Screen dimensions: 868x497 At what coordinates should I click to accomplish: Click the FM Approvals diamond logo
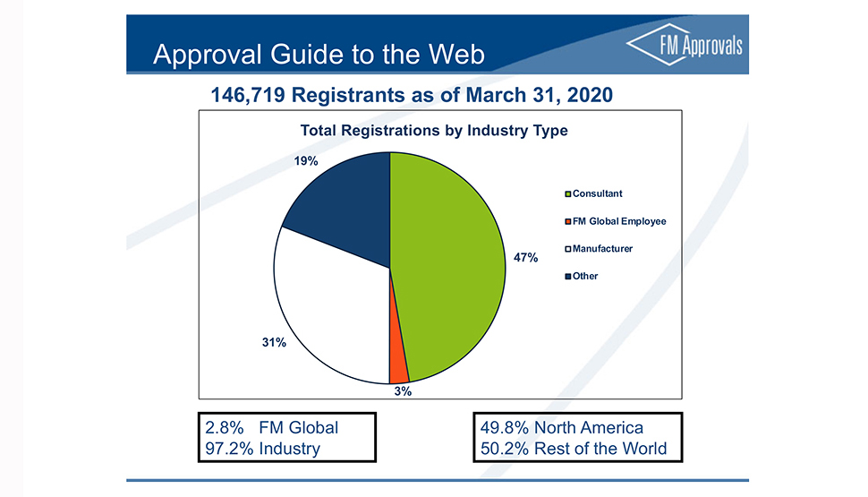tap(685, 45)
